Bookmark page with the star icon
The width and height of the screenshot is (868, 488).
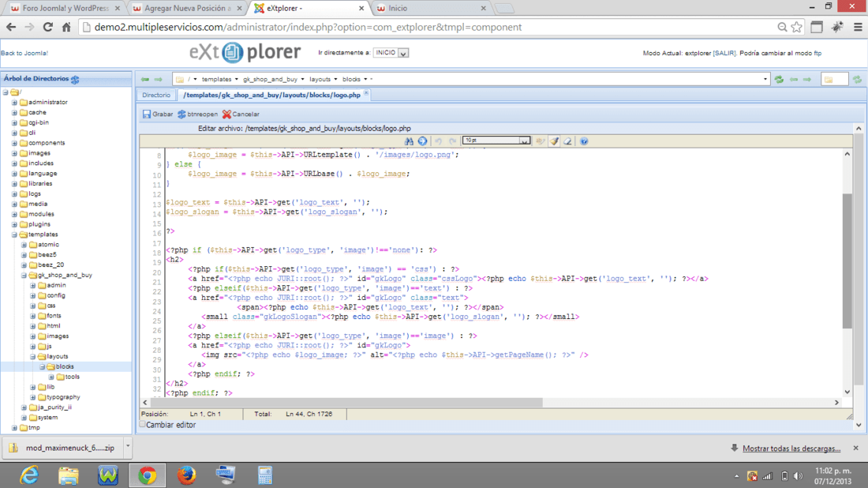click(x=797, y=27)
